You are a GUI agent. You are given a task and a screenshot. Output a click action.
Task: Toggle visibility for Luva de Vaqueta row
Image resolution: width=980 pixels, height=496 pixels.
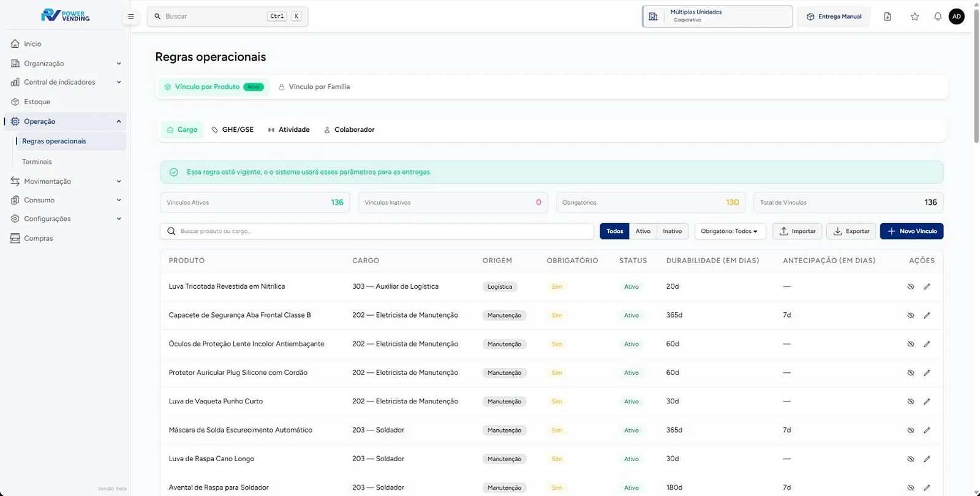[911, 402]
